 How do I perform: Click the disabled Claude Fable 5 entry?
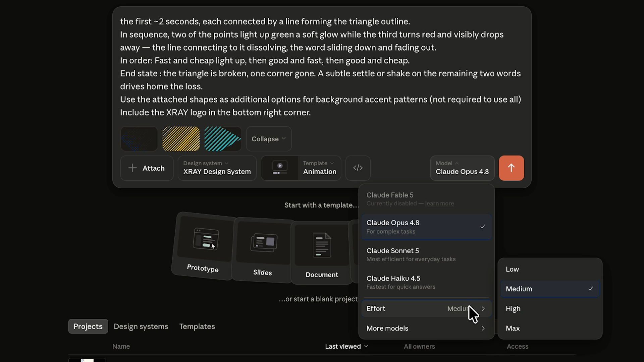tap(426, 199)
